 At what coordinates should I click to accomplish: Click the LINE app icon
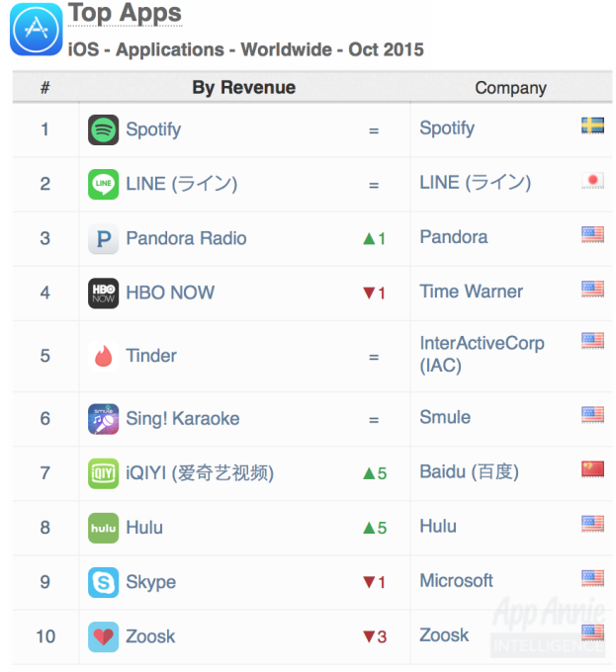(x=103, y=184)
